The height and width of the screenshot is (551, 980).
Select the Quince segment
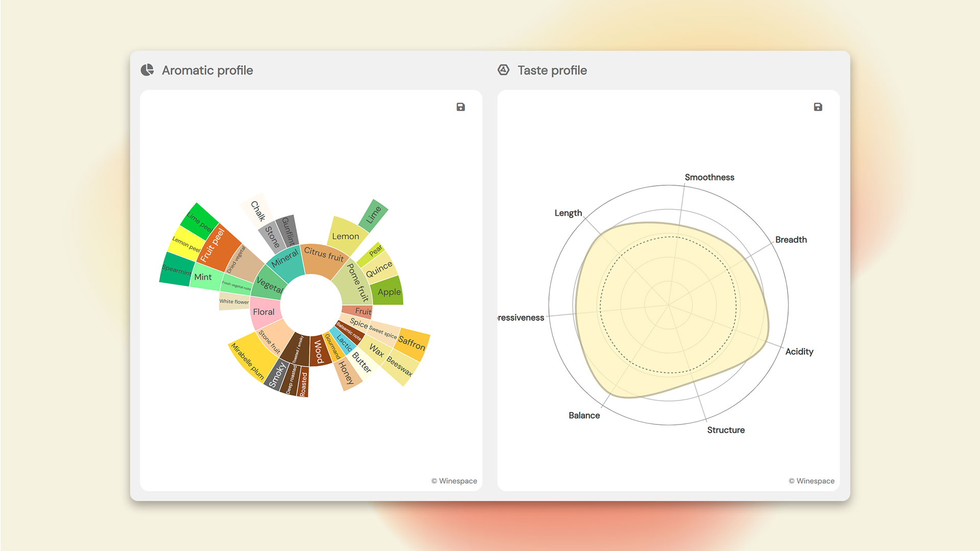click(379, 268)
